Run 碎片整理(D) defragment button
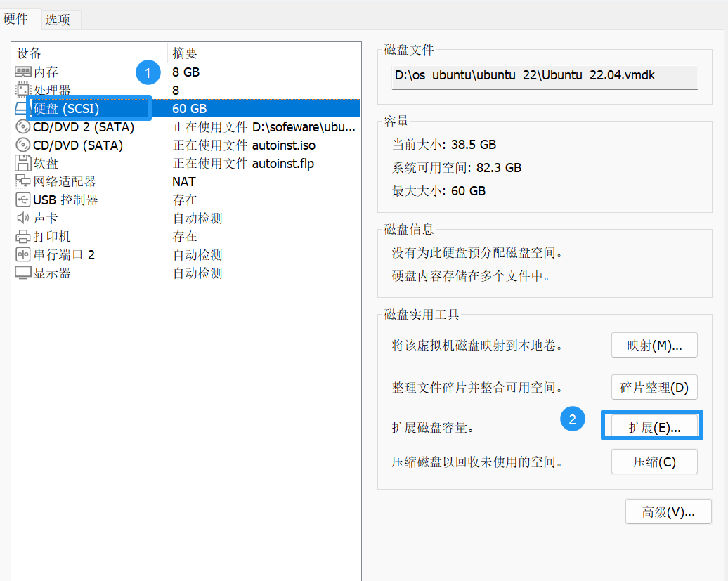This screenshot has width=728, height=581. [x=654, y=388]
